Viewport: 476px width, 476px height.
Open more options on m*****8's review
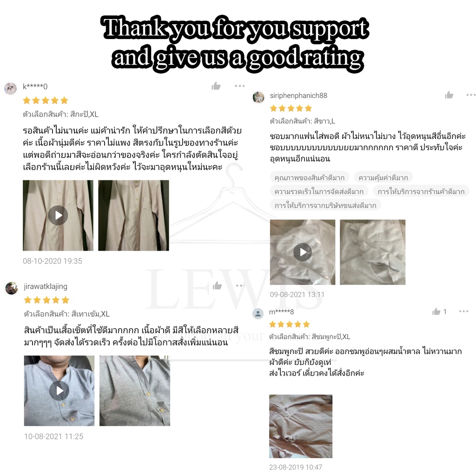(x=463, y=311)
